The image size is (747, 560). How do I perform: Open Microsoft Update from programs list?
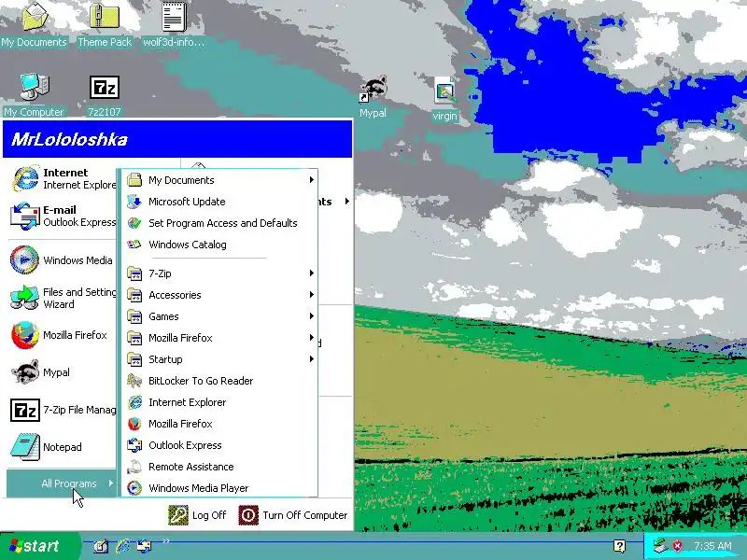pos(219,202)
